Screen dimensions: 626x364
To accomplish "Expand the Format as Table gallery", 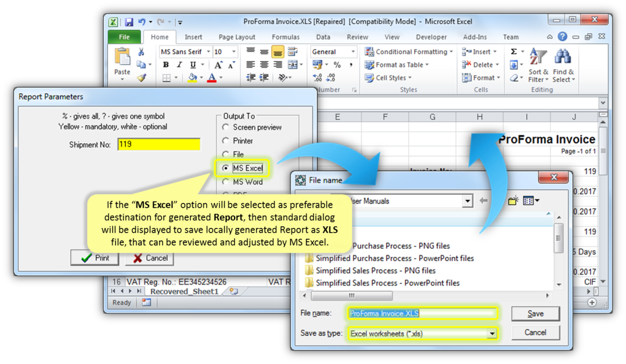I will [397, 65].
